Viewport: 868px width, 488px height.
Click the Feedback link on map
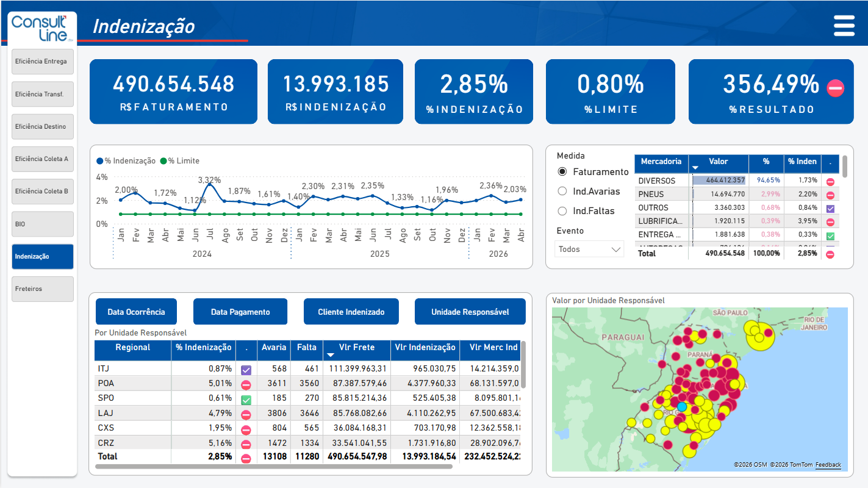828,465
